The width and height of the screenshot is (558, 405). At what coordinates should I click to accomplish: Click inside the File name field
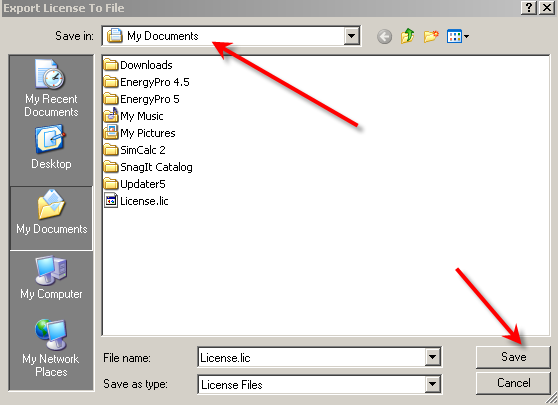point(311,357)
